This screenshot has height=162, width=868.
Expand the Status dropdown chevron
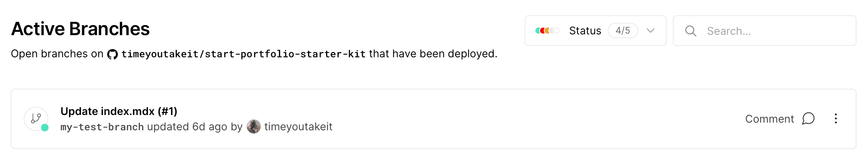(x=651, y=31)
